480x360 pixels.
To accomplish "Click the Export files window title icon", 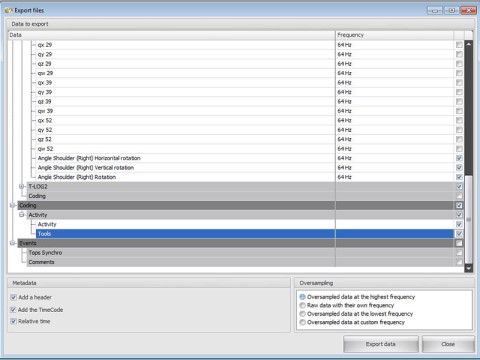I will coord(8,10).
